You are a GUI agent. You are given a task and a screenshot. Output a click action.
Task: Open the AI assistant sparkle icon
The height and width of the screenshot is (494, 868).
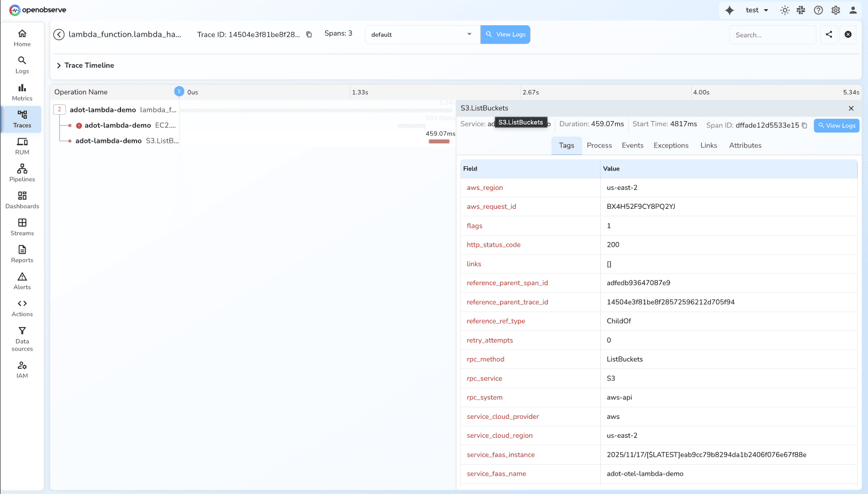(x=729, y=10)
